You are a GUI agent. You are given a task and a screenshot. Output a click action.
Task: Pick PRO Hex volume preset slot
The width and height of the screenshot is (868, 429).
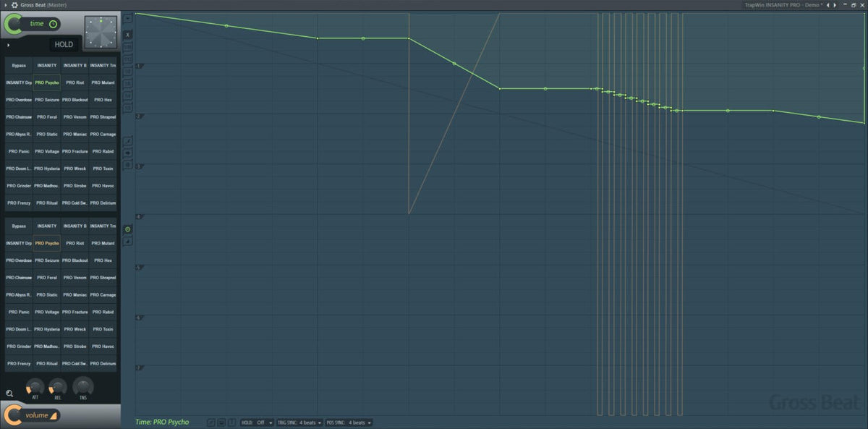pos(103,260)
